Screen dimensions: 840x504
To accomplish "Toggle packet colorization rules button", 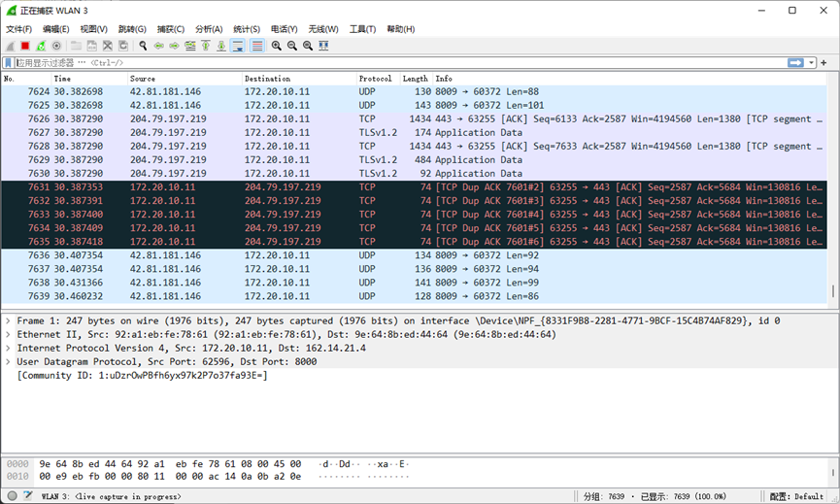I will tap(257, 46).
